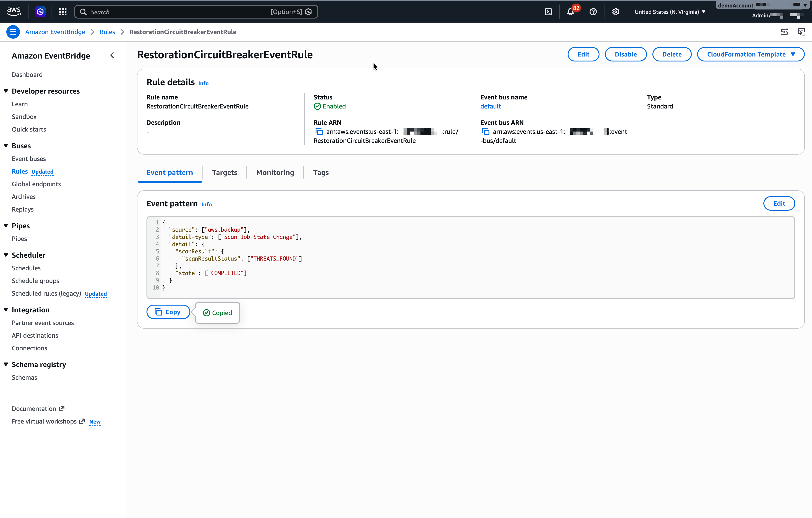The height and width of the screenshot is (518, 812).
Task: Open Quick starts in sidebar
Action: [29, 129]
